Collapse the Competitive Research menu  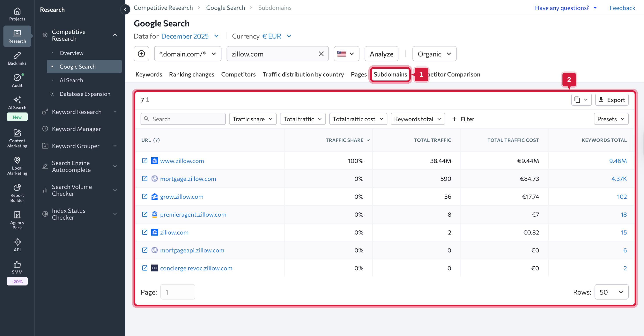[x=115, y=35]
